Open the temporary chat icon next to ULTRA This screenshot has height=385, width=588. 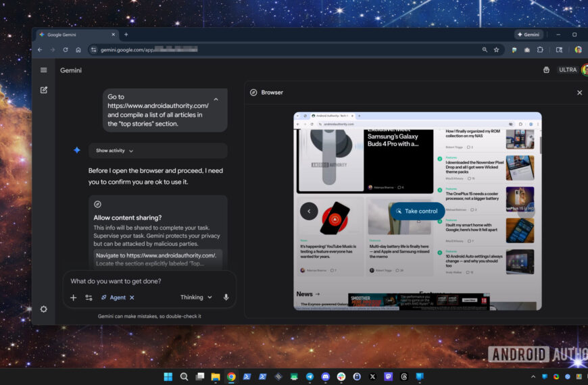[546, 70]
